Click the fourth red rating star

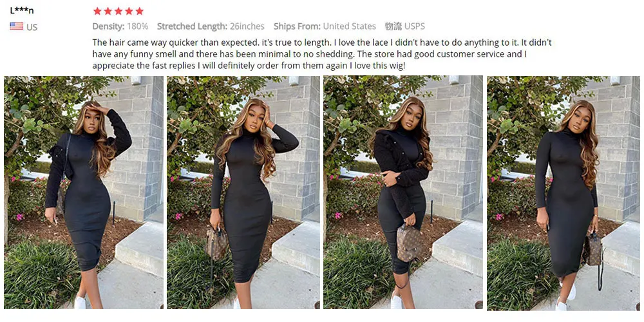click(x=129, y=11)
